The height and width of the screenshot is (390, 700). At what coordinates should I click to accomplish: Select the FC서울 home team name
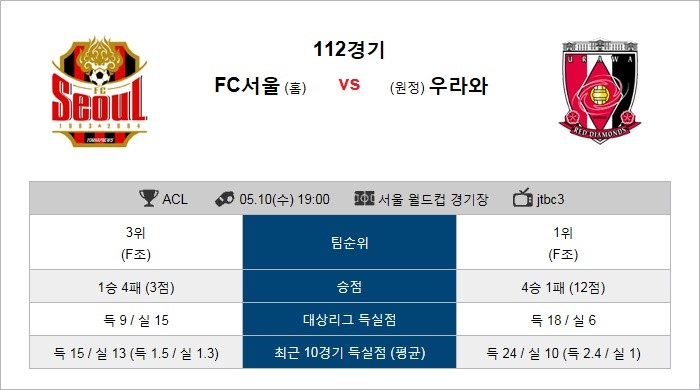point(247,85)
